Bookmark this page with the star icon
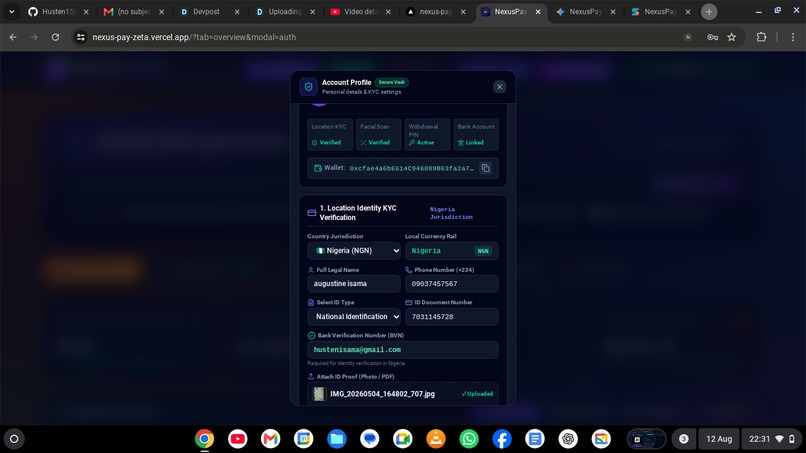Image resolution: width=806 pixels, height=453 pixels. point(731,37)
